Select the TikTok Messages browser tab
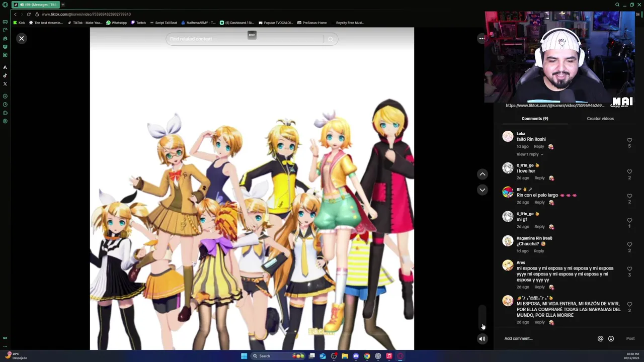 pos(35,5)
